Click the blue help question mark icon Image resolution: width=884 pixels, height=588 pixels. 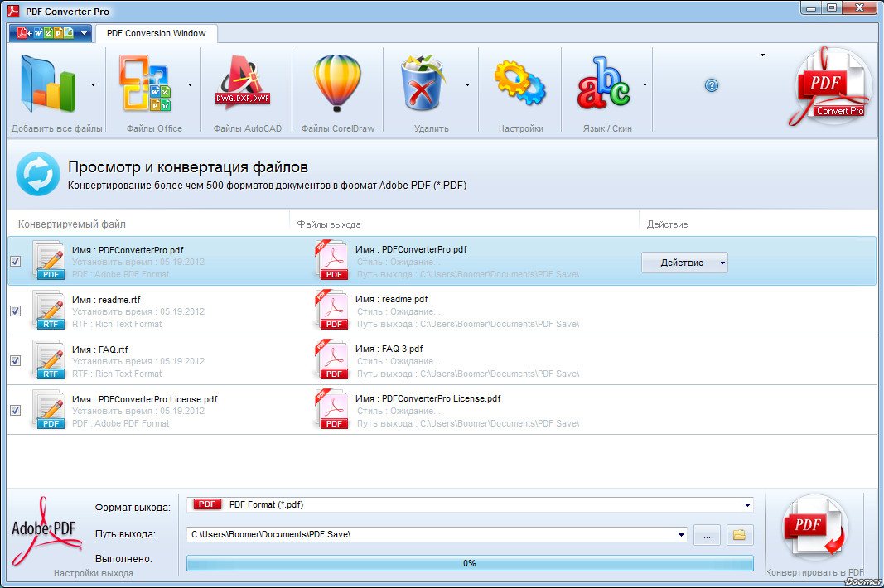click(711, 85)
